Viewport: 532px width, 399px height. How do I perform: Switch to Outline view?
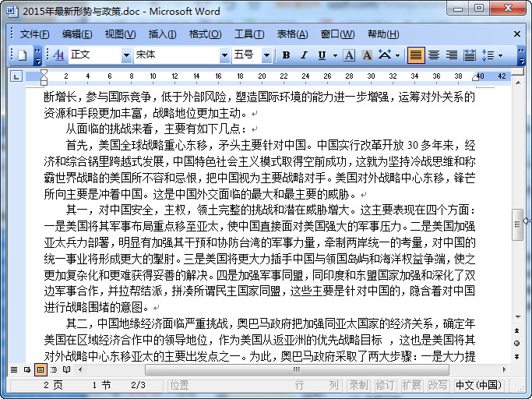[54, 369]
